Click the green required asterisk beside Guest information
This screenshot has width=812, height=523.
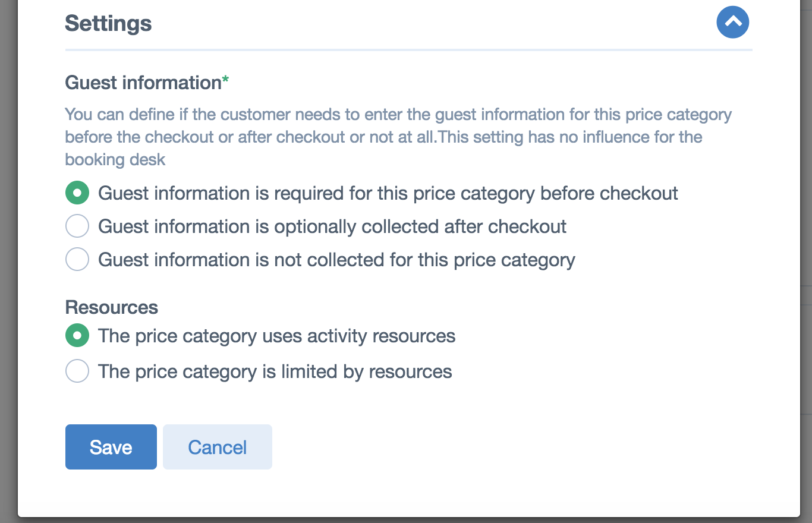(x=225, y=80)
